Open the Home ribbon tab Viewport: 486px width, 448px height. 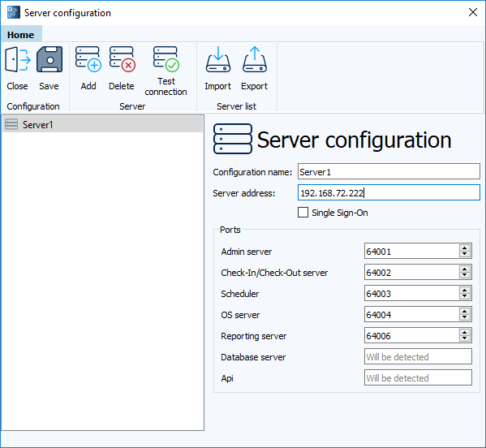click(x=21, y=34)
